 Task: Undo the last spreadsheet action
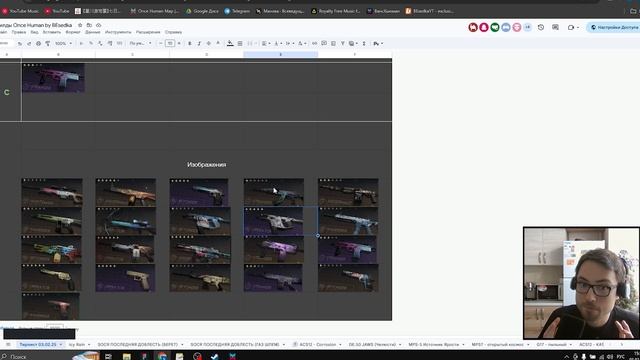click(x=20, y=43)
